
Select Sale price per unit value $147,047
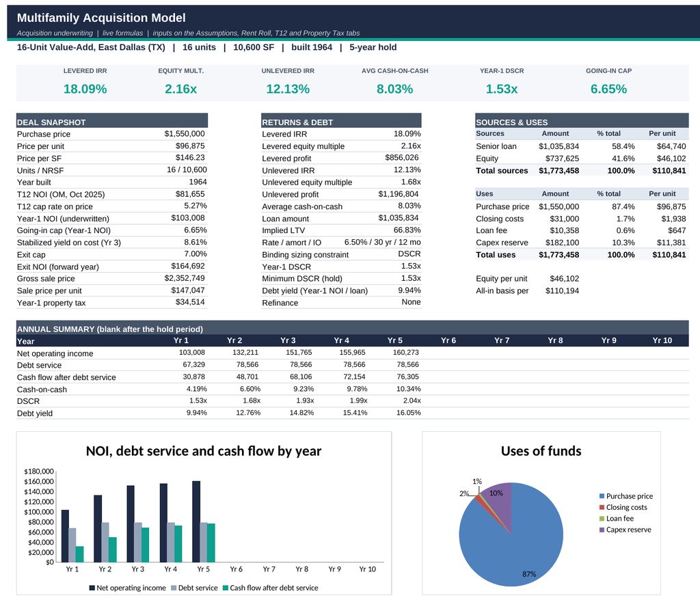(x=188, y=290)
